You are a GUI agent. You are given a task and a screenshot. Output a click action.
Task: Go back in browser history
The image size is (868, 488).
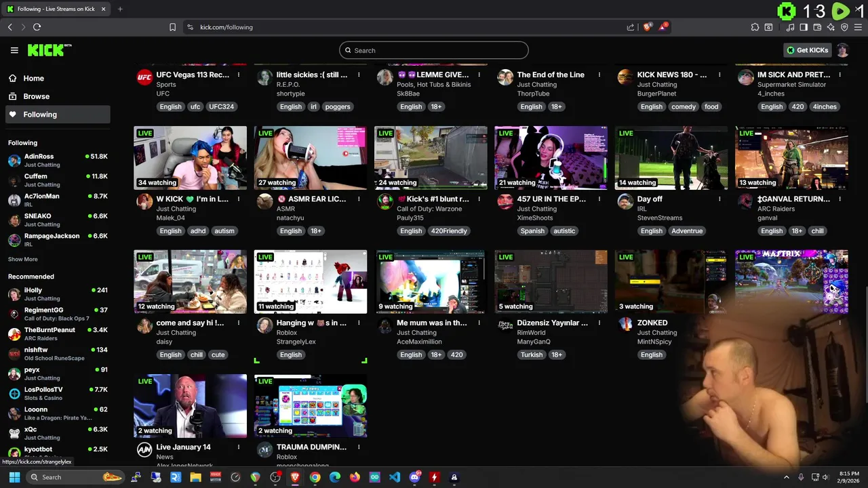[9, 27]
